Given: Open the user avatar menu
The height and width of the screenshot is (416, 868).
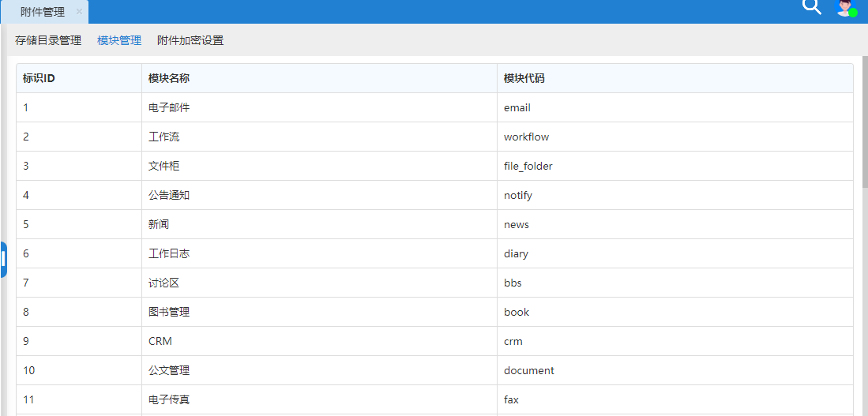Looking at the screenshot, I should 846,7.
